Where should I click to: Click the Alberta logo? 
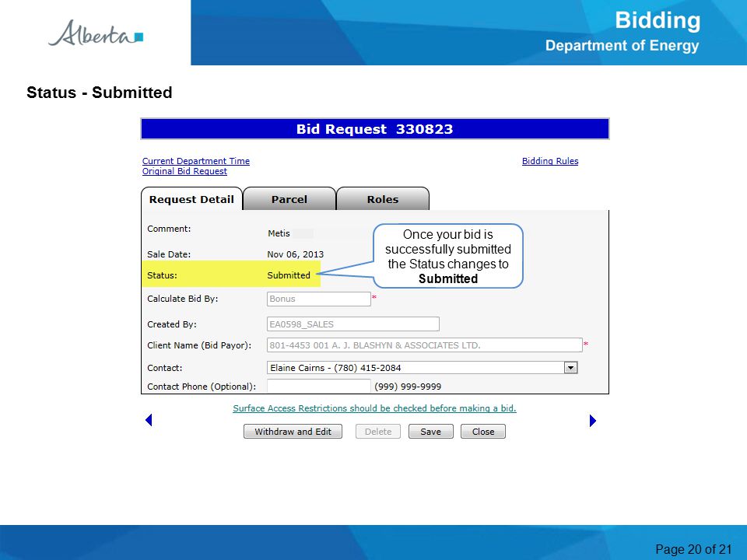click(96, 33)
